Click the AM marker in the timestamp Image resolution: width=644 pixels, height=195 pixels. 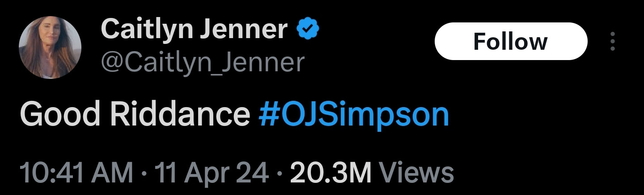click(x=115, y=173)
